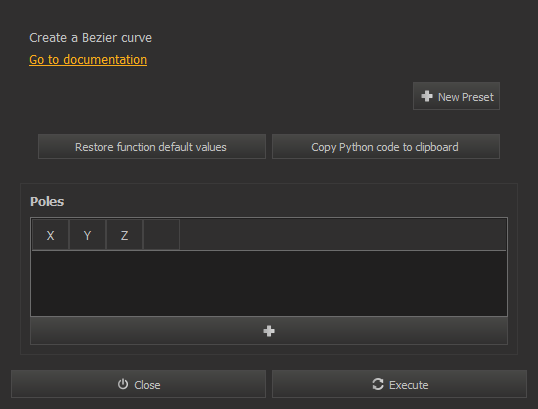The height and width of the screenshot is (409, 538).
Task: Click the divider between the Y and Z headers
Action: (106, 235)
